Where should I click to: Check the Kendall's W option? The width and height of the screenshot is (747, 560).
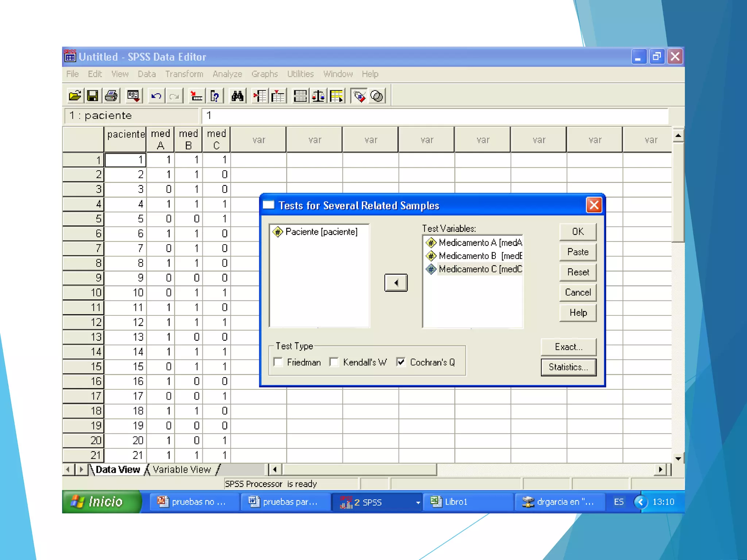point(334,362)
